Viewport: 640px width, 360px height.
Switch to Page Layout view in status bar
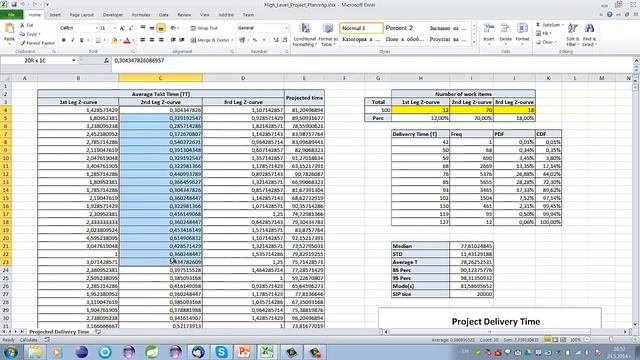tap(555, 340)
